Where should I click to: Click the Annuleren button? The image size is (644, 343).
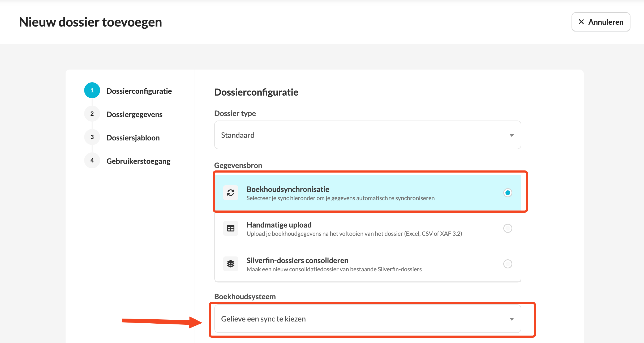coord(601,22)
